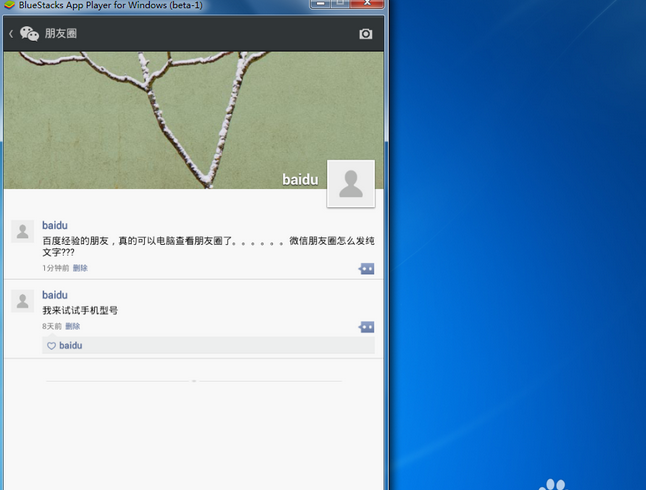The image size is (646, 490).
Task: Click the 百度经验的朋友 post text
Action: [208, 246]
